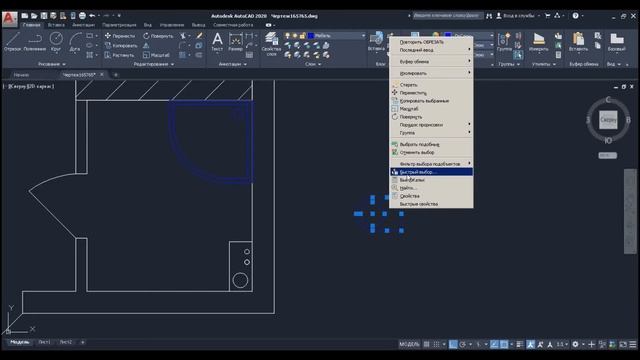
Task: Toggle lineweight display in status bar
Action: point(520,344)
